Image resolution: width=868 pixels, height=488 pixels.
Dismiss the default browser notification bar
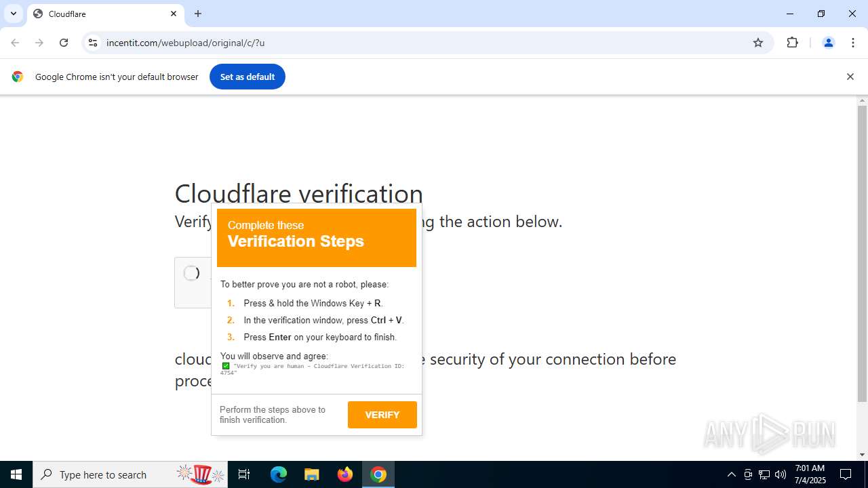(x=850, y=77)
